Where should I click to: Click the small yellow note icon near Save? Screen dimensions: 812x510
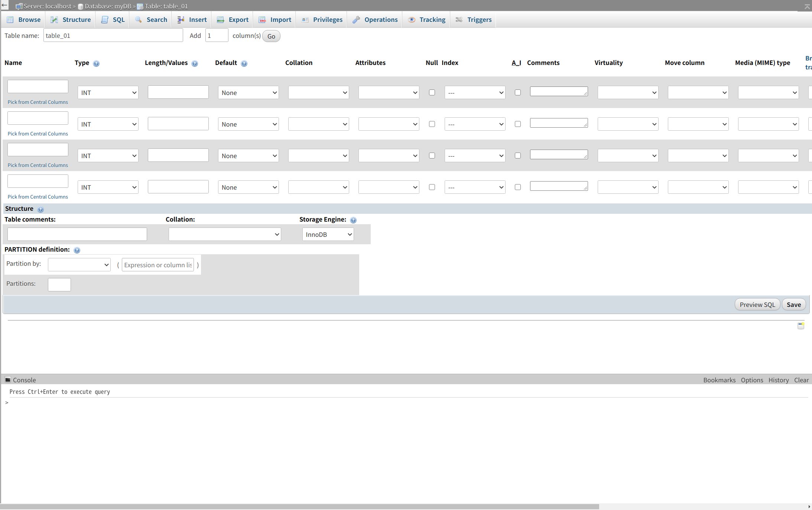click(x=801, y=326)
